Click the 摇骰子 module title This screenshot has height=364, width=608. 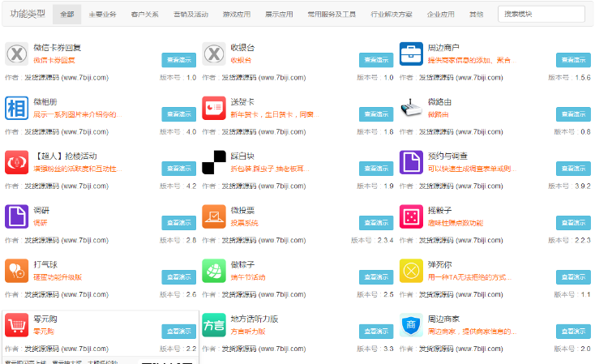[439, 211]
